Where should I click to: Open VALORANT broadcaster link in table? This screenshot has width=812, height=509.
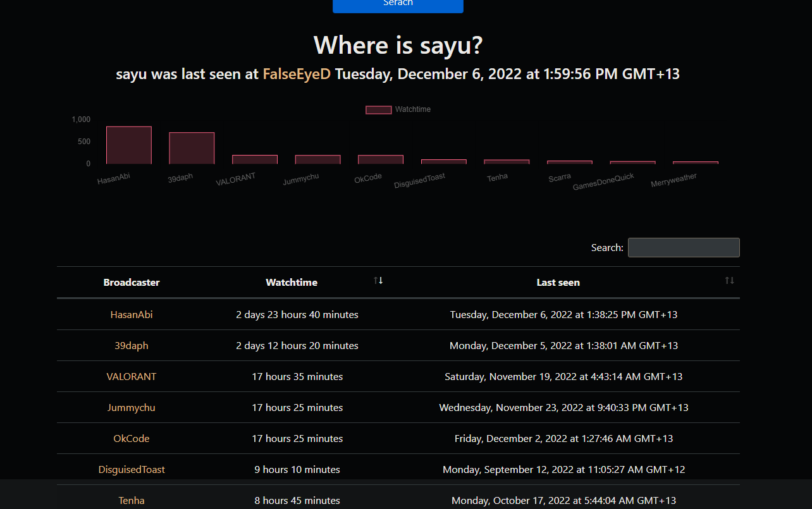(x=132, y=376)
